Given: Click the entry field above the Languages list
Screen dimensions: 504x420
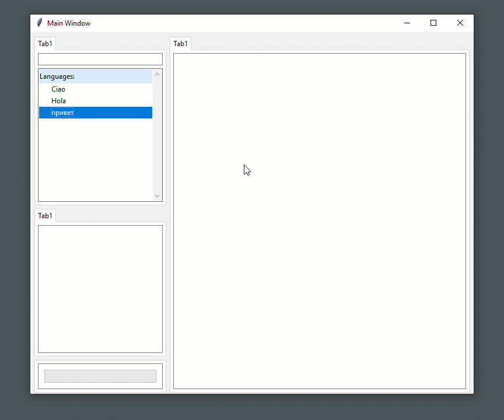Looking at the screenshot, I should tap(100, 59).
